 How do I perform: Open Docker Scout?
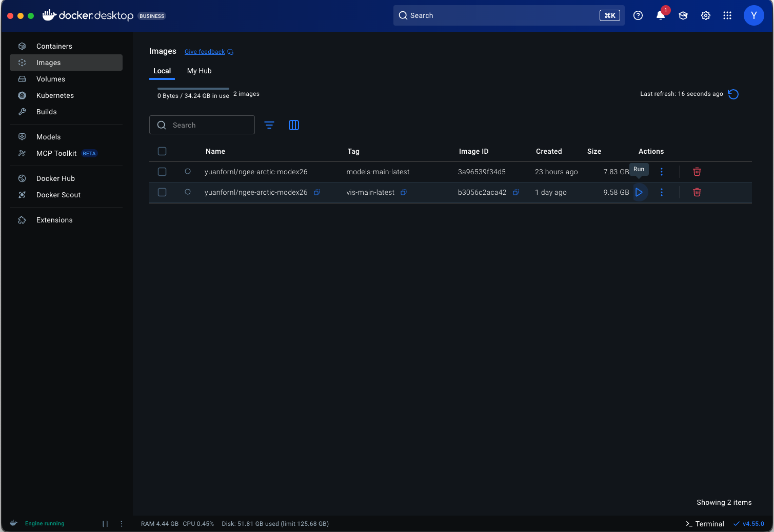(x=58, y=195)
